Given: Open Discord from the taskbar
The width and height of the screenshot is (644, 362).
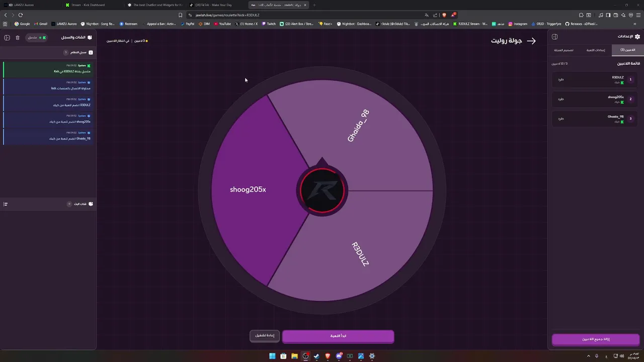Looking at the screenshot, I should [x=339, y=356].
